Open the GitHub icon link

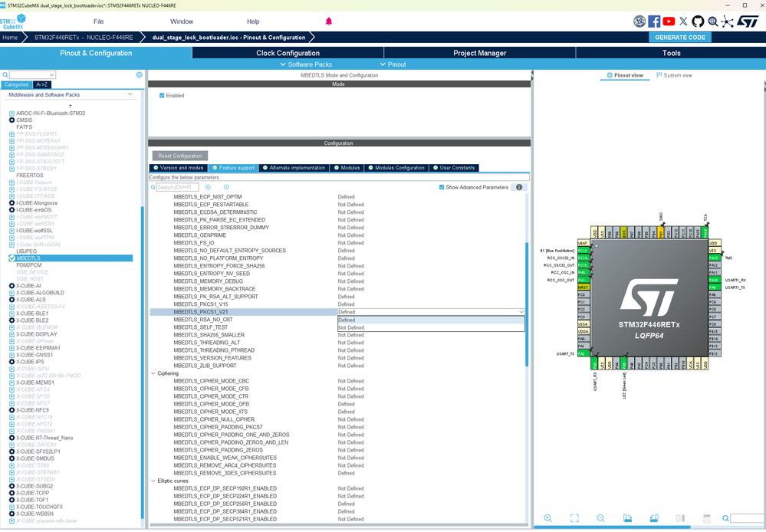[699, 21]
